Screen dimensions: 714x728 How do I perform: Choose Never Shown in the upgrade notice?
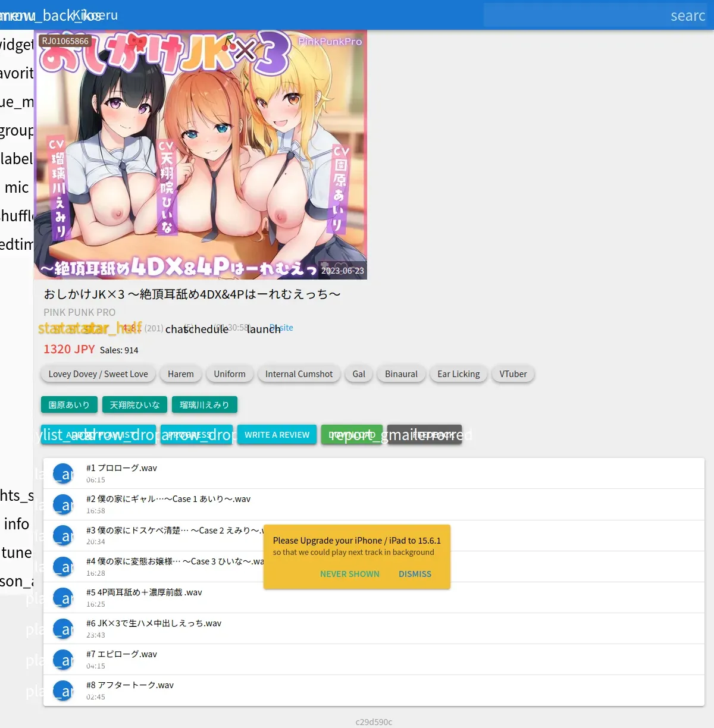(350, 574)
